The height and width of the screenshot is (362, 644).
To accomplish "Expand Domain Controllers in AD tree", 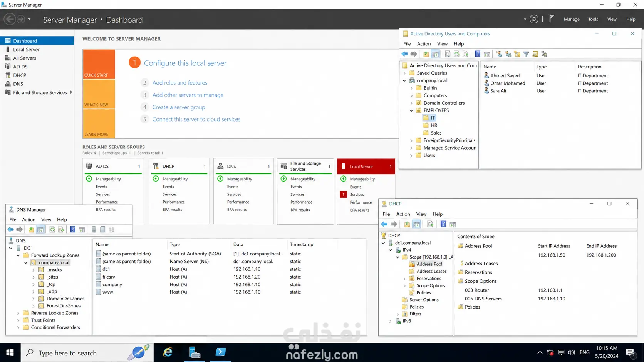I will coord(411,103).
